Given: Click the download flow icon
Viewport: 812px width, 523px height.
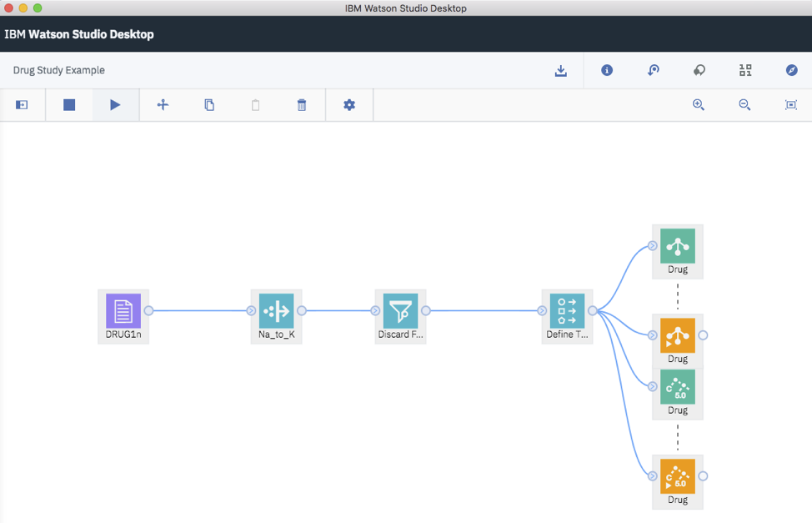Looking at the screenshot, I should click(x=561, y=71).
